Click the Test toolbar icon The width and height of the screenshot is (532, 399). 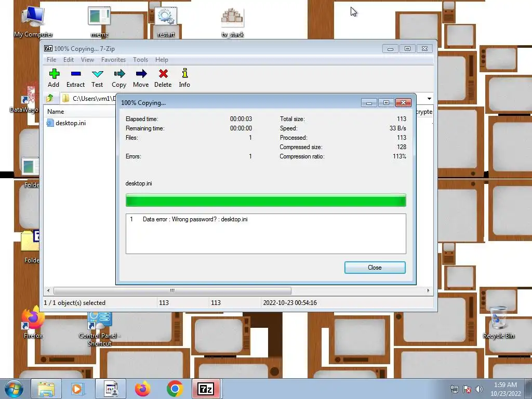click(x=97, y=78)
